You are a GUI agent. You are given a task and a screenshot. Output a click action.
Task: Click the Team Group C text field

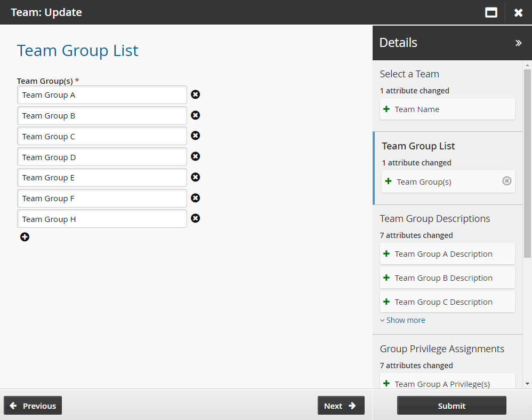102,136
